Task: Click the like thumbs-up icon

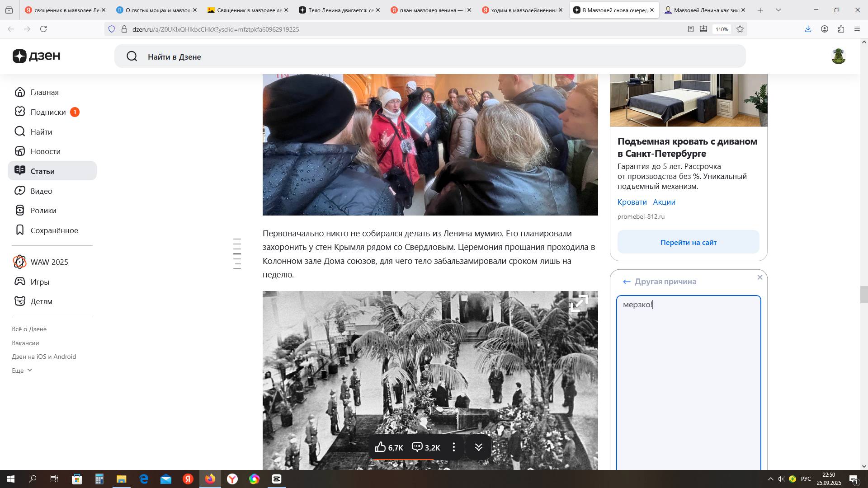Action: click(x=380, y=447)
